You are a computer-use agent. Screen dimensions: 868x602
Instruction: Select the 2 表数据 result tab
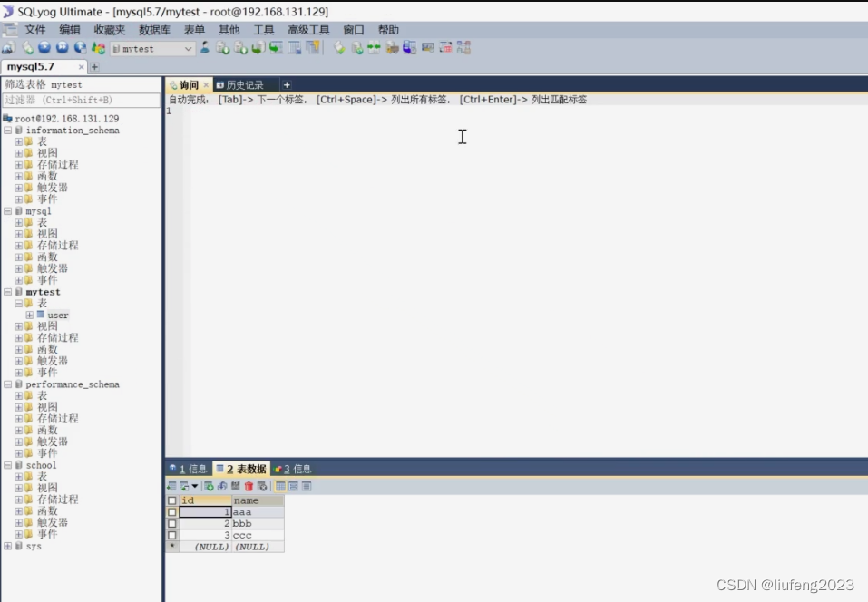click(241, 470)
